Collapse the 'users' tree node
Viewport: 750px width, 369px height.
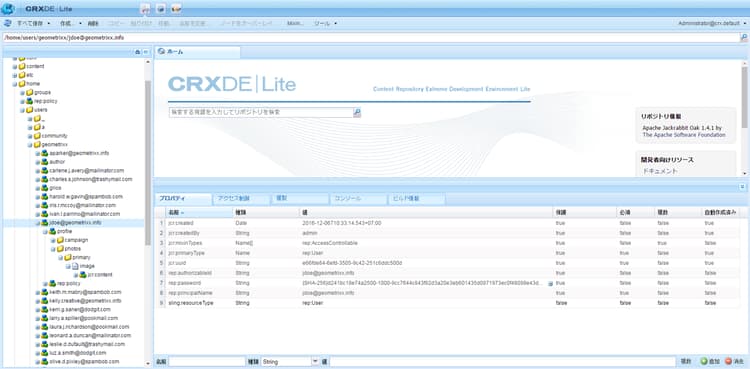coord(22,110)
